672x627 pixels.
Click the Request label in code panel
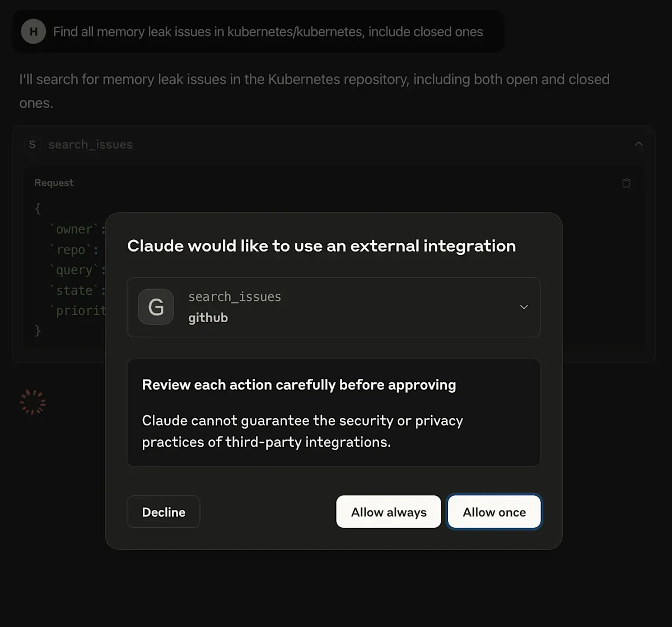(54, 183)
